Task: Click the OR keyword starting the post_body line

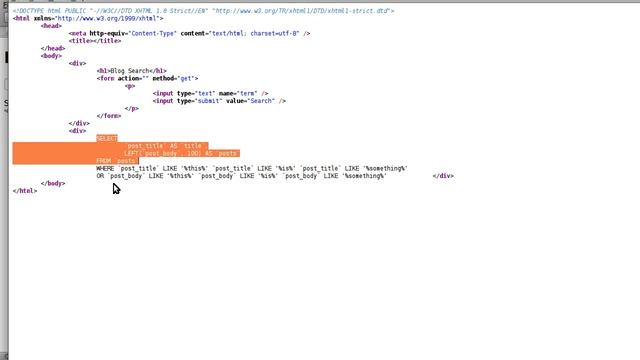Action: tap(100, 176)
